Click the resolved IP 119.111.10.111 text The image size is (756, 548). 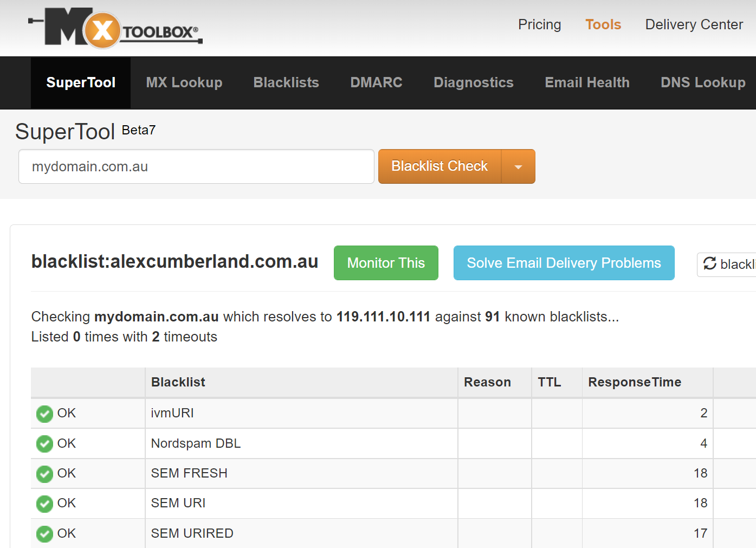[x=383, y=317]
